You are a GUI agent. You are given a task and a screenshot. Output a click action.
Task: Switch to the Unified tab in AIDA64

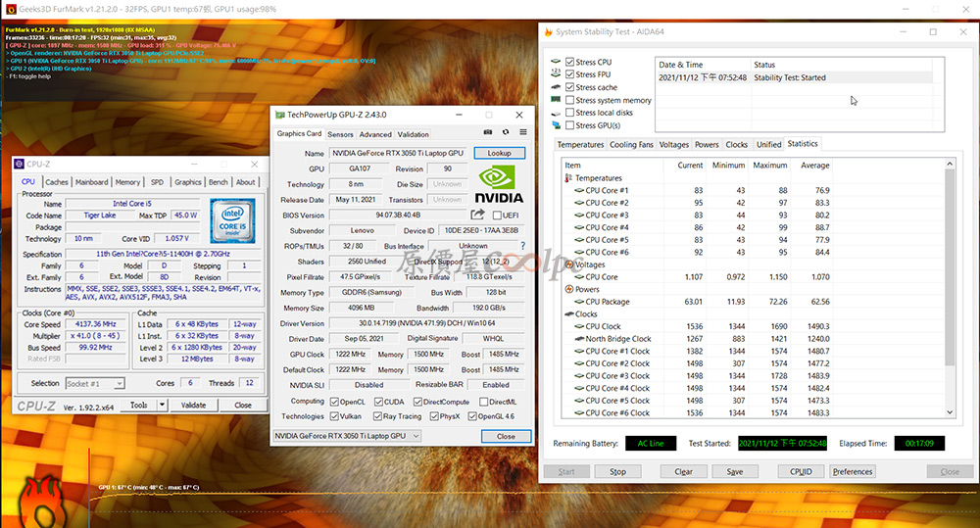click(x=768, y=144)
